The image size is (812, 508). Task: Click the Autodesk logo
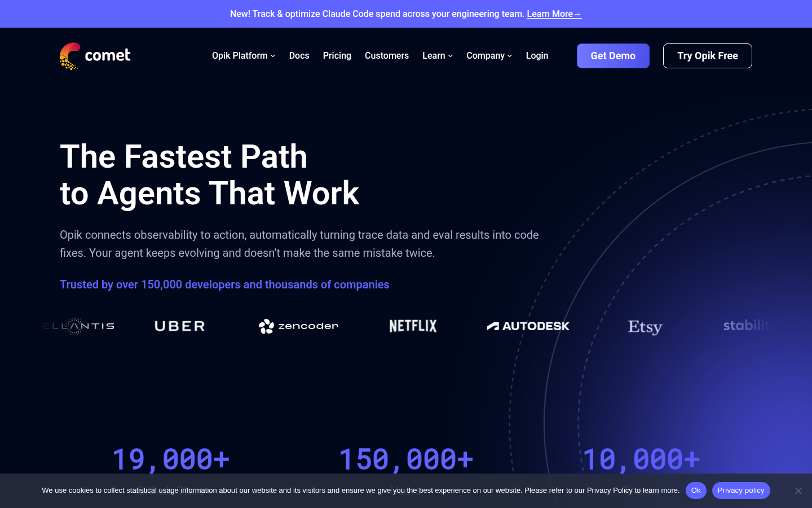pyautogui.click(x=528, y=326)
